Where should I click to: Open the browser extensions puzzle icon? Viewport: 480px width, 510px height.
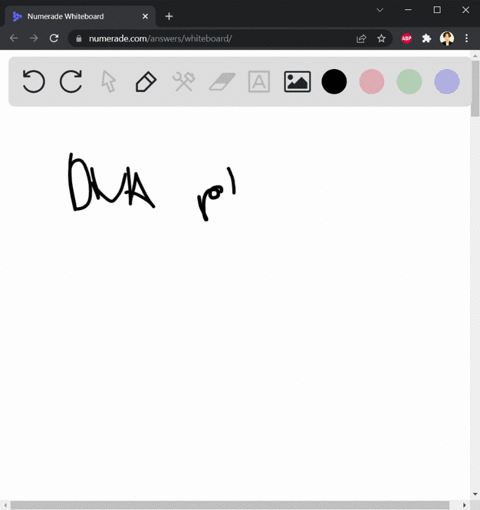[426, 39]
